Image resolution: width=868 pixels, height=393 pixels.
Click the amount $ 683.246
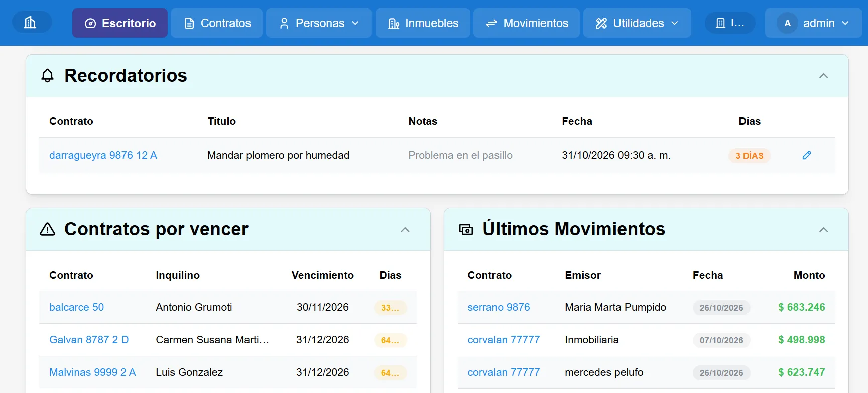[x=801, y=307]
